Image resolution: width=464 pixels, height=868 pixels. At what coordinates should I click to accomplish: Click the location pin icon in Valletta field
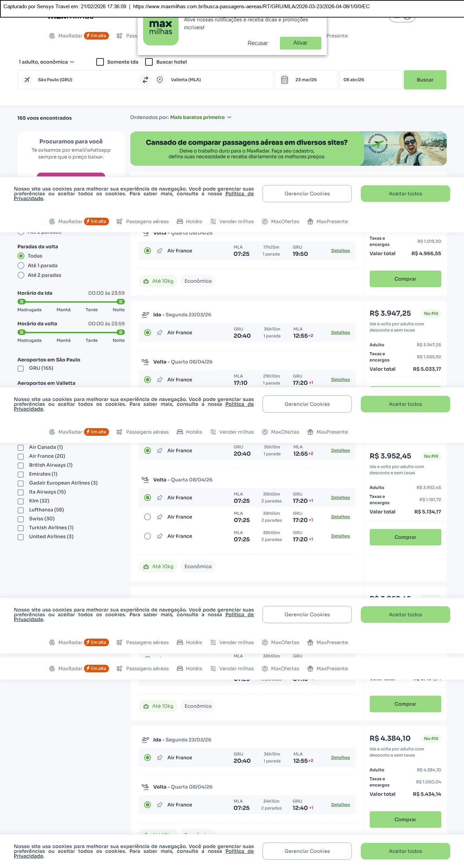160,80
